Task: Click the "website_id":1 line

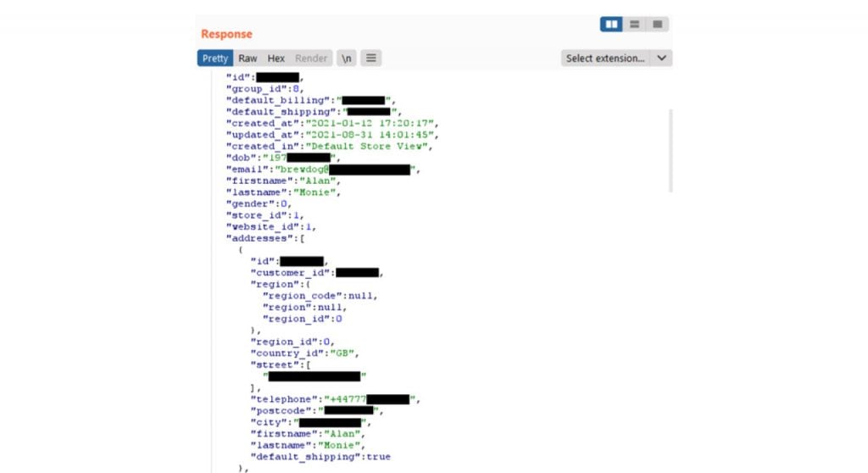Action: tap(270, 227)
